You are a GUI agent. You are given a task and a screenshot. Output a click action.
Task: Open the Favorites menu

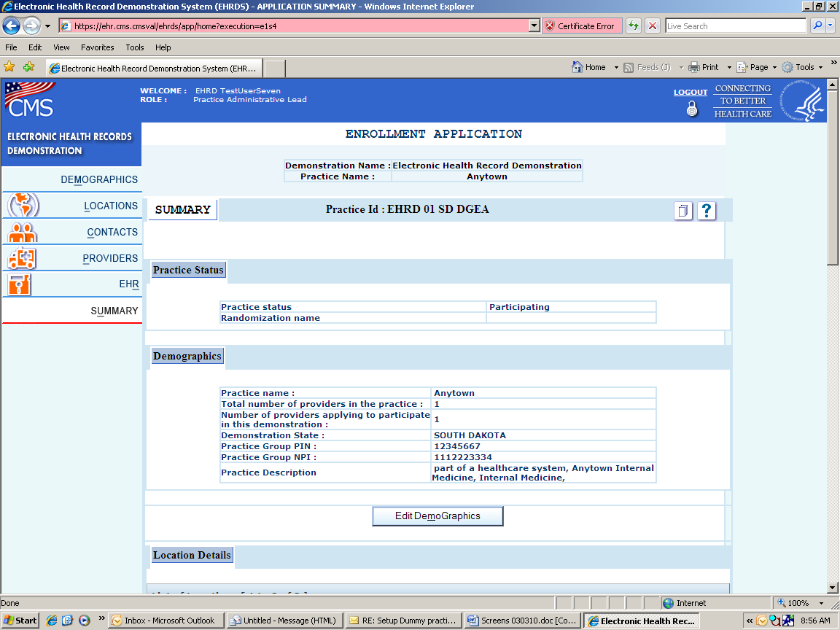[x=98, y=47]
